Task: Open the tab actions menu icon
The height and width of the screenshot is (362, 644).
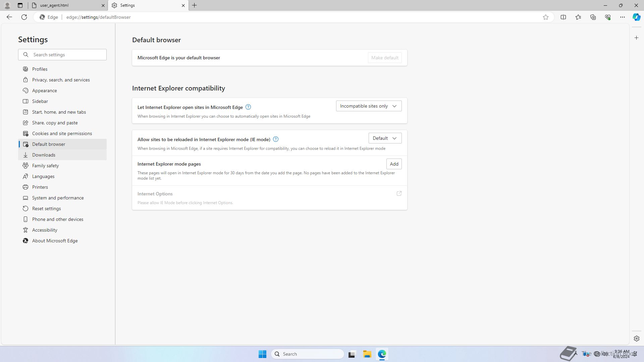Action: [x=20, y=5]
